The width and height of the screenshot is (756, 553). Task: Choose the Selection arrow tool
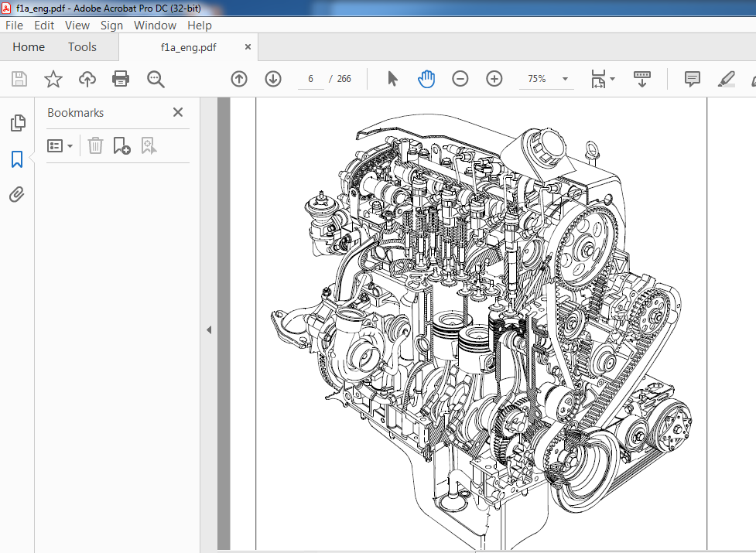click(392, 79)
